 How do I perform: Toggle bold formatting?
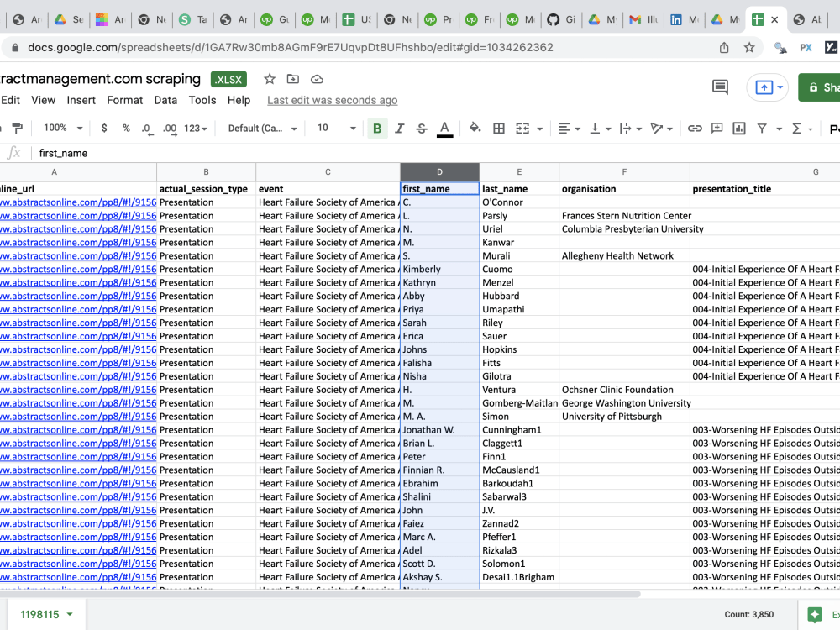click(377, 129)
